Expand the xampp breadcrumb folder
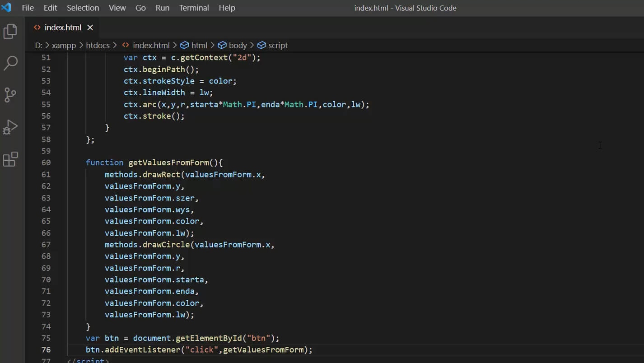 [64, 45]
